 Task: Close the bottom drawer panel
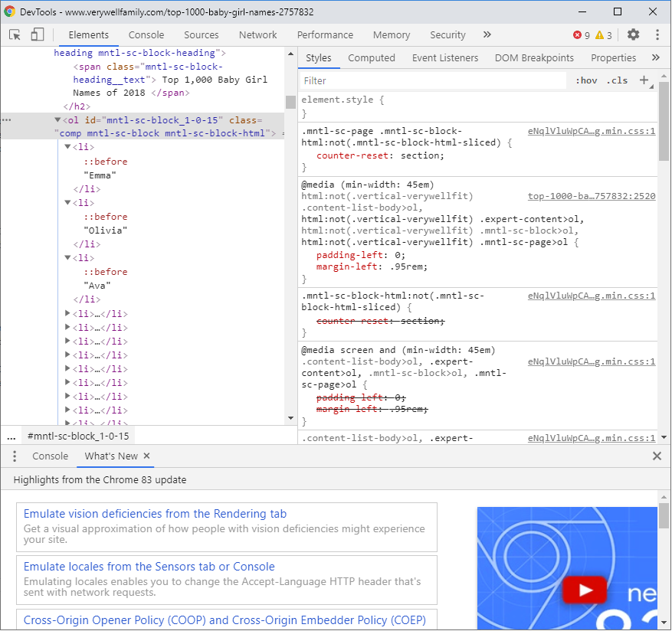pos(657,456)
